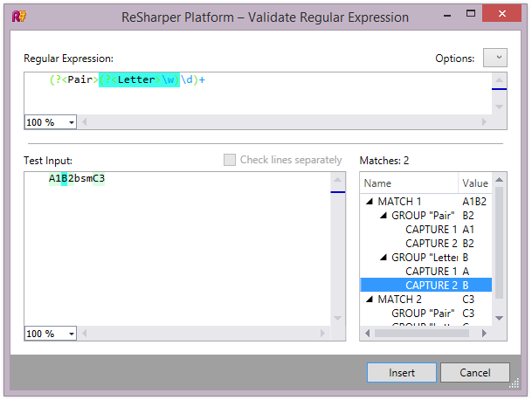Click the matches list scroll left arrow

pos(367,333)
